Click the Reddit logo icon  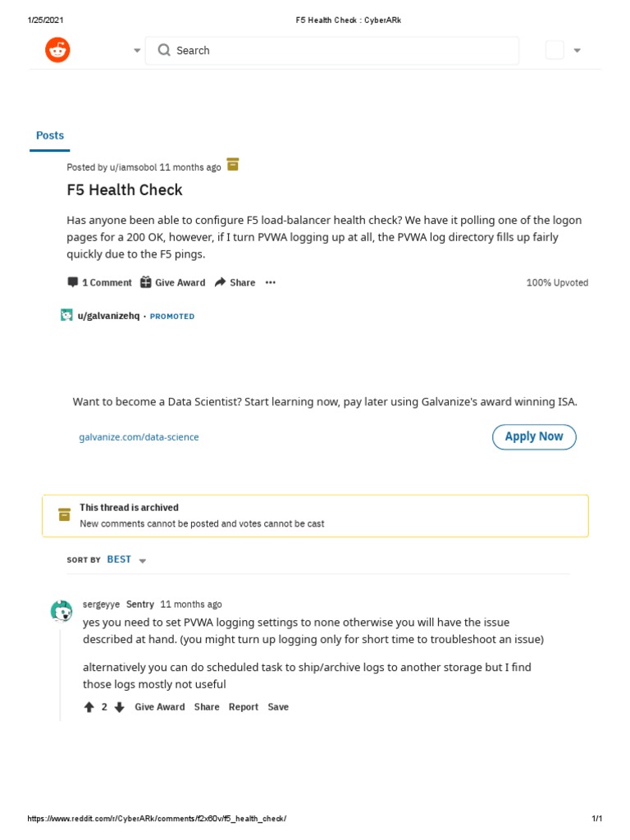57,50
